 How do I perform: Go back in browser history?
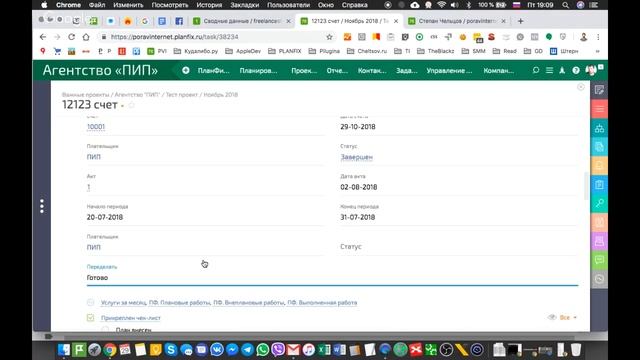coord(43,37)
